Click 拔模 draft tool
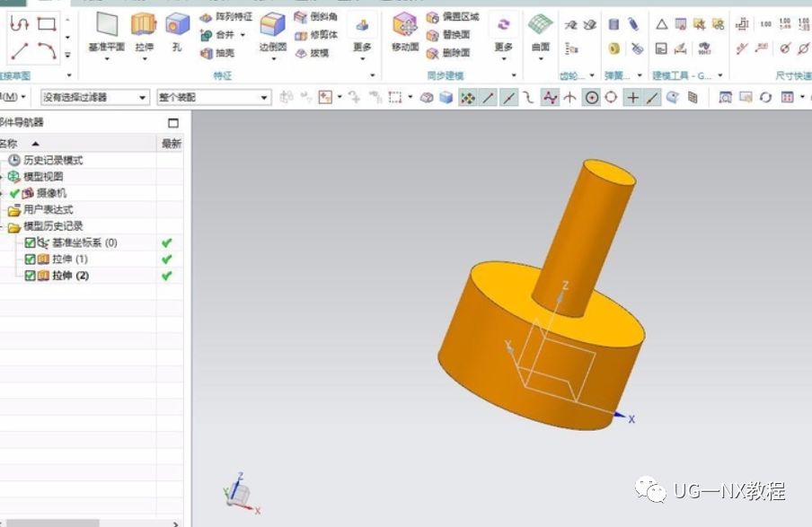 [312, 53]
